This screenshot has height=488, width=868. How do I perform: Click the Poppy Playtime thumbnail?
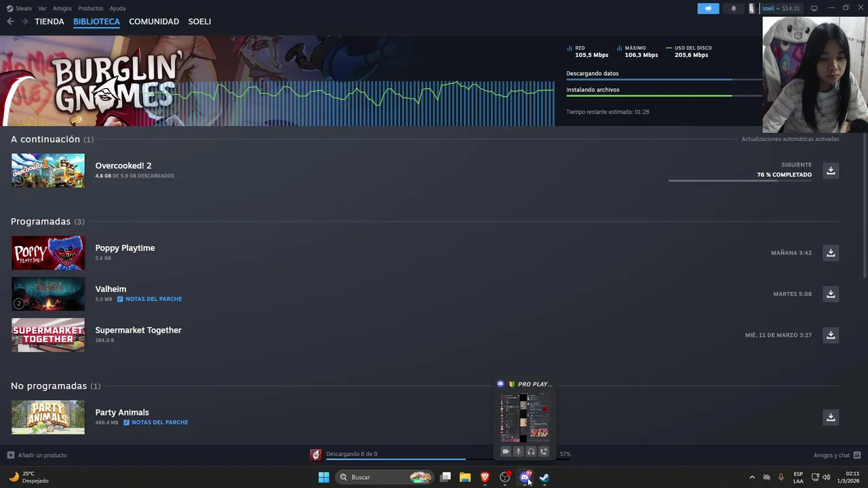pos(48,253)
